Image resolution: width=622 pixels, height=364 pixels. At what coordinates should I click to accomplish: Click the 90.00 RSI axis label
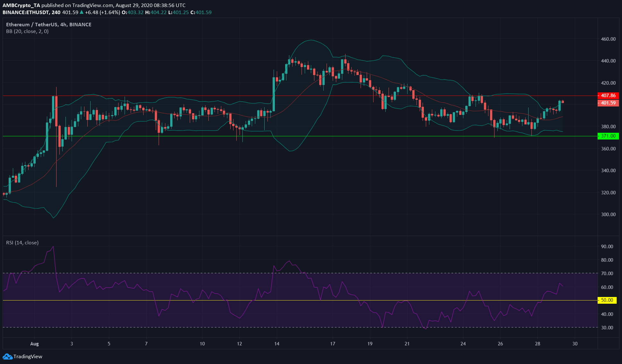(607, 246)
